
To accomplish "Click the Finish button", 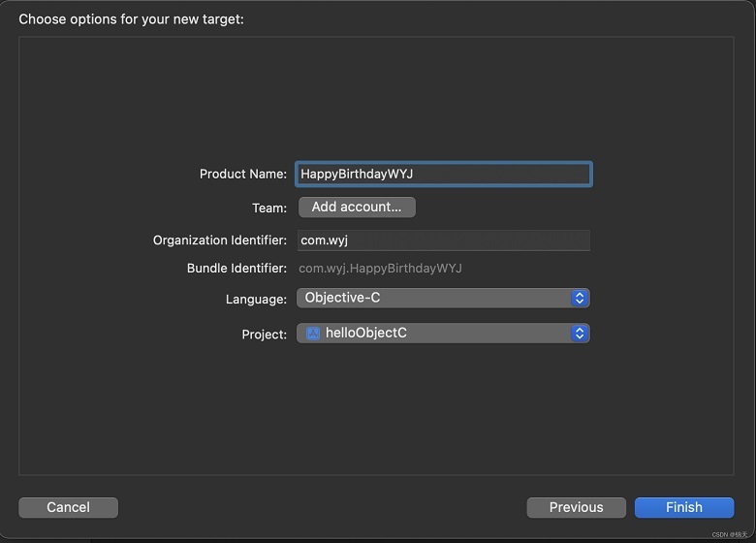I will pos(684,507).
